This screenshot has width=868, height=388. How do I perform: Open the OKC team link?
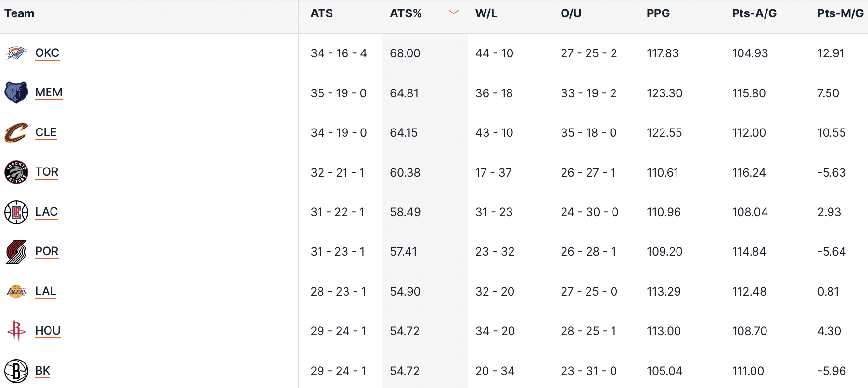click(x=47, y=53)
